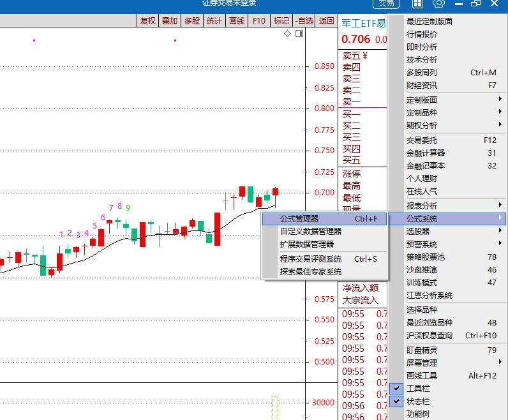Screen dimensions: 508x420
Task: Click the 叠加 toolbar button
Action: 170,20
